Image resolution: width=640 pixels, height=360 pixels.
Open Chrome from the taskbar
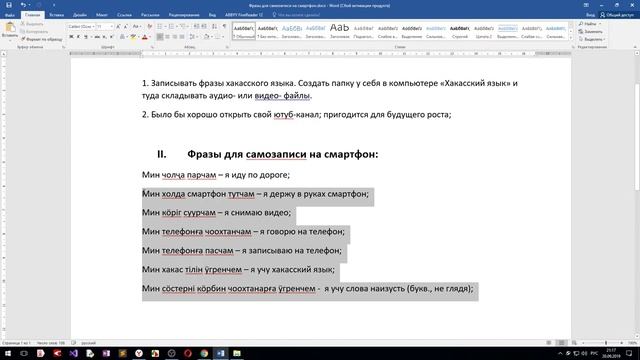204,353
